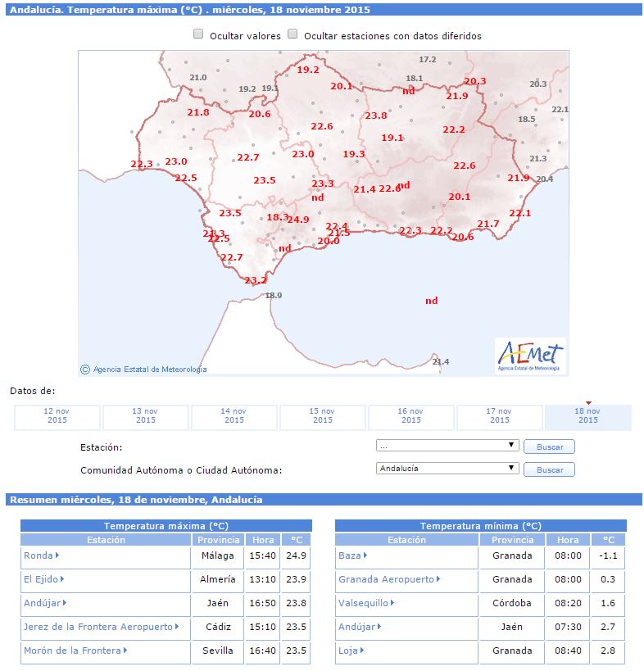Image resolution: width=644 pixels, height=671 pixels.
Task: Expand the Comunidad Autónoma dropdown showing Andalucía
Action: click(x=447, y=469)
